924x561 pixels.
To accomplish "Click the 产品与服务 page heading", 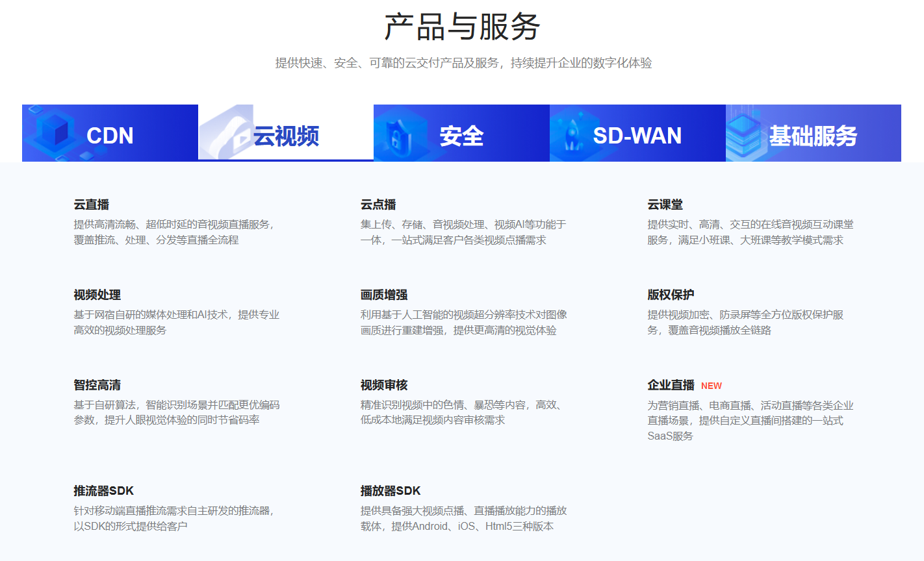I will [x=462, y=27].
